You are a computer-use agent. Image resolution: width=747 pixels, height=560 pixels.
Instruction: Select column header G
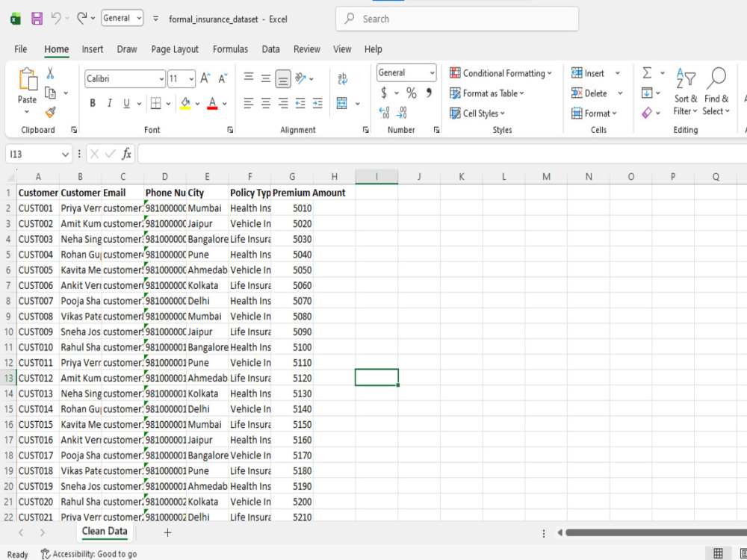point(292,177)
